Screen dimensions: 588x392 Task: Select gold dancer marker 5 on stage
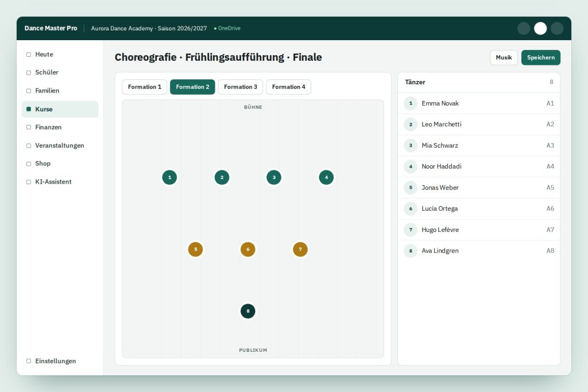[x=195, y=249]
